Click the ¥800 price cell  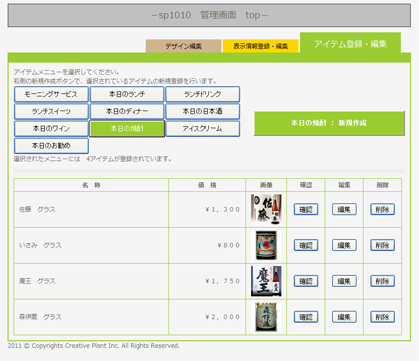tap(207, 245)
